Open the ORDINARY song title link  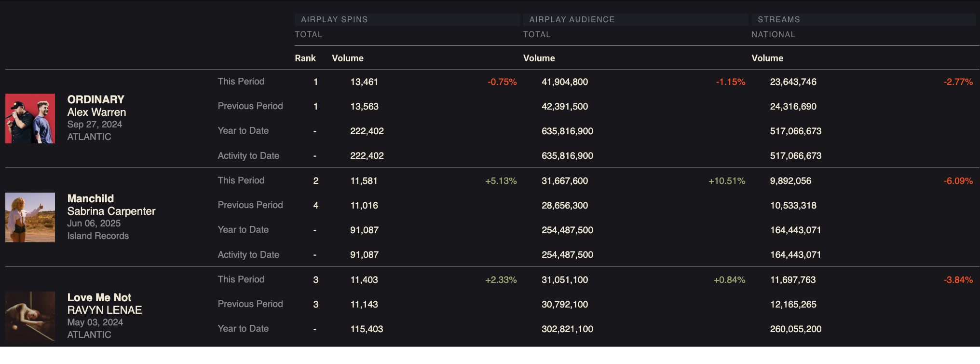click(95, 99)
